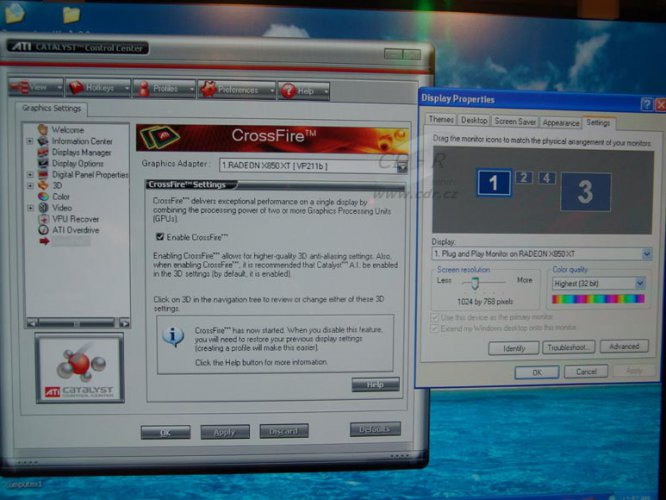
Task: Open the Display monitor dropdown
Action: pyautogui.click(x=542, y=254)
